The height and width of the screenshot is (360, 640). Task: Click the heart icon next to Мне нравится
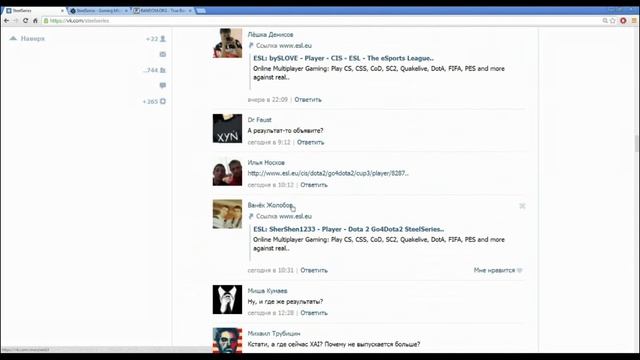click(x=520, y=270)
